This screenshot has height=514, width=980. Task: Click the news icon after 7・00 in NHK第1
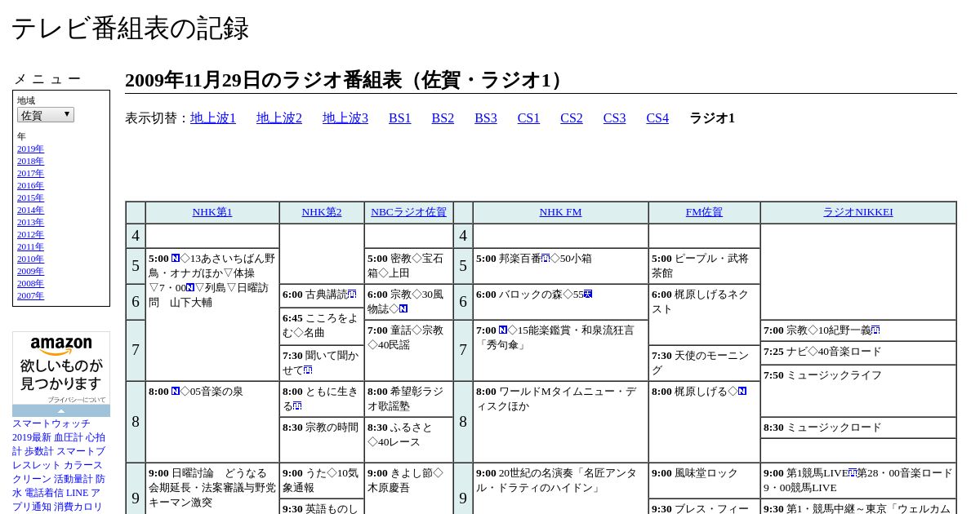click(190, 288)
